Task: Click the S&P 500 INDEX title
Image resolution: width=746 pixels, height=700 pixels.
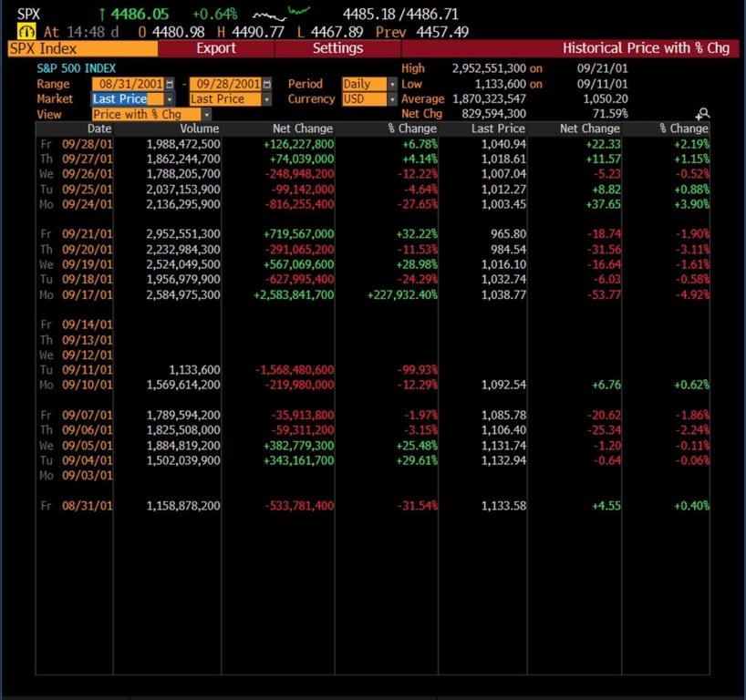Action: click(x=76, y=68)
